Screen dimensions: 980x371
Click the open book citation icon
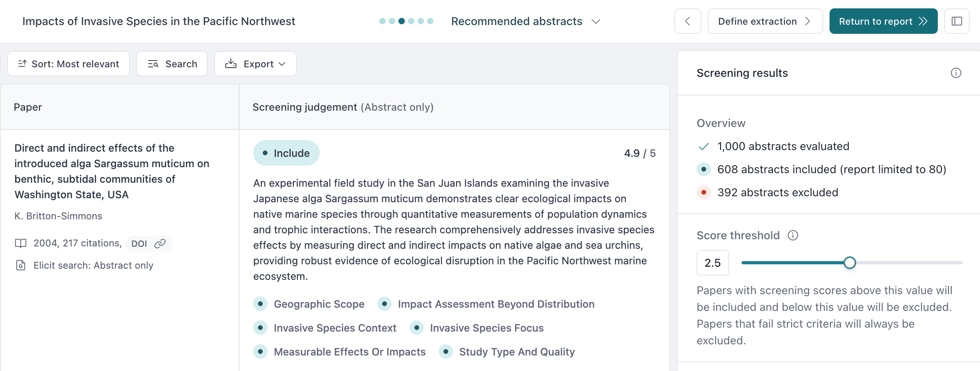coord(21,243)
